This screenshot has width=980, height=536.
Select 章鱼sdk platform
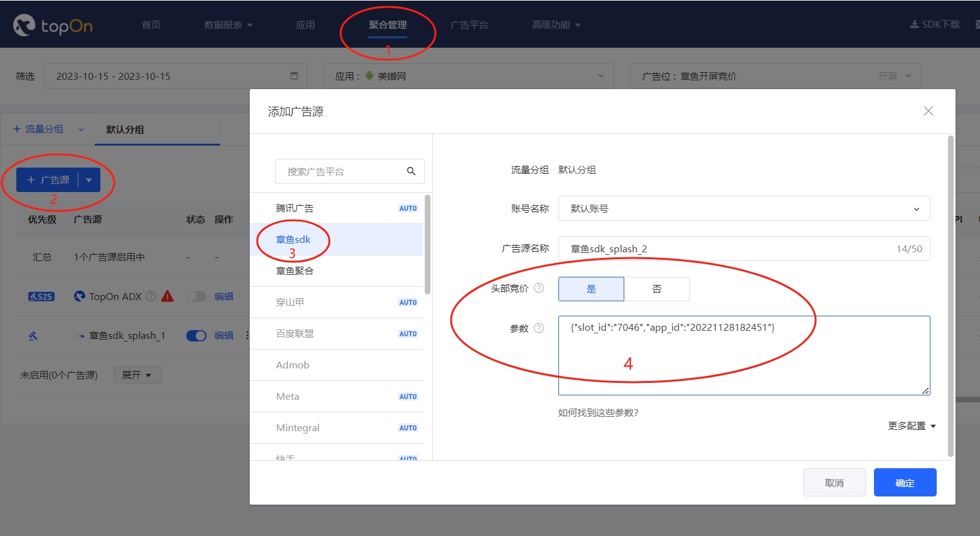(337, 240)
